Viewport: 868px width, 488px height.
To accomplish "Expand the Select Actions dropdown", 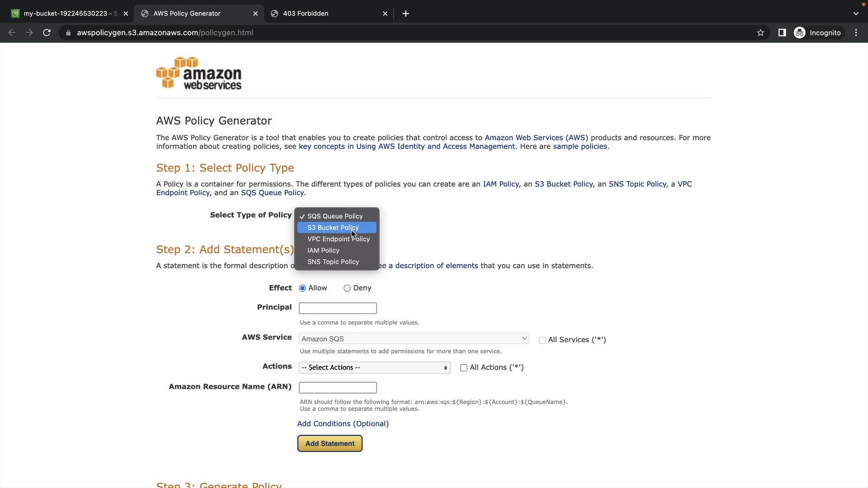I will click(x=374, y=367).
